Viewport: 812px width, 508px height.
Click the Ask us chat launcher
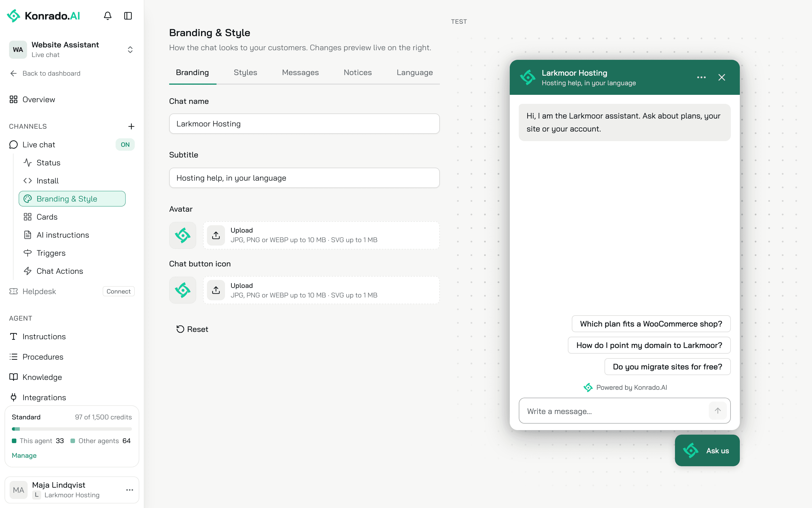tap(707, 450)
